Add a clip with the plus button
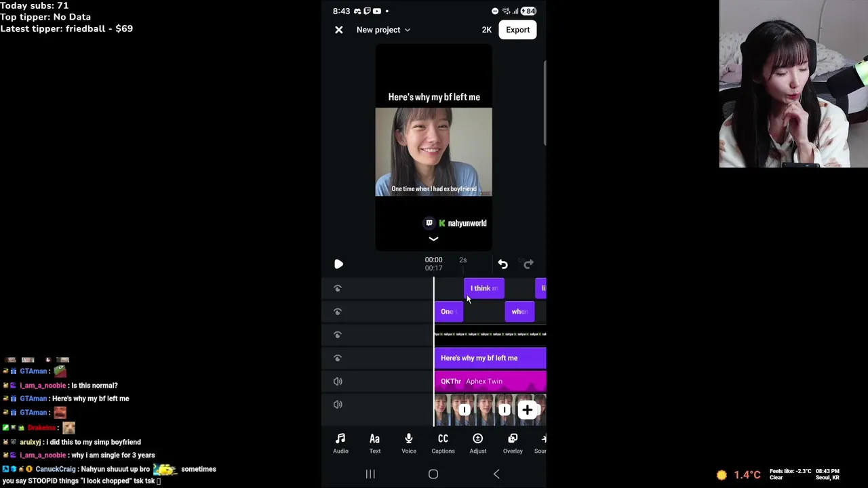The width and height of the screenshot is (868, 488). click(527, 409)
